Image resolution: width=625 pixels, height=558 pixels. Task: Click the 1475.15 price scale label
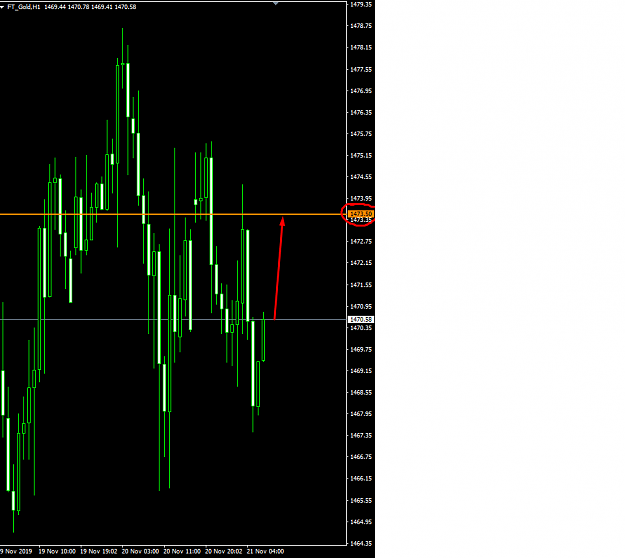coord(361,155)
